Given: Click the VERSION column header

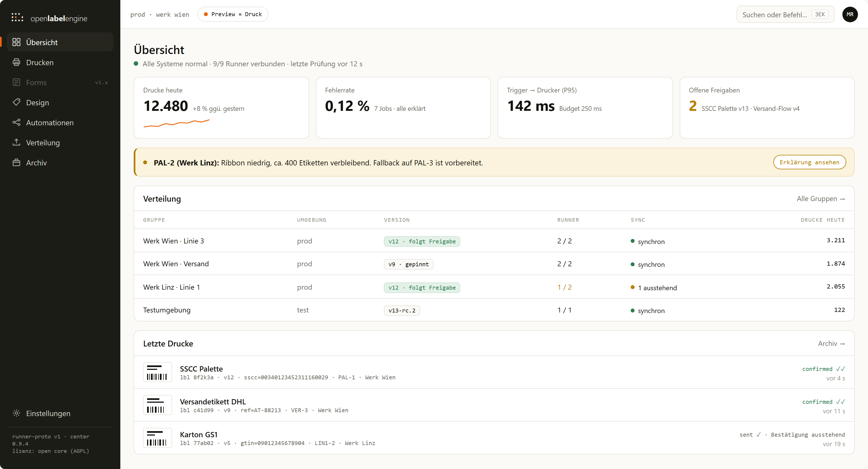Looking at the screenshot, I should tap(397, 220).
